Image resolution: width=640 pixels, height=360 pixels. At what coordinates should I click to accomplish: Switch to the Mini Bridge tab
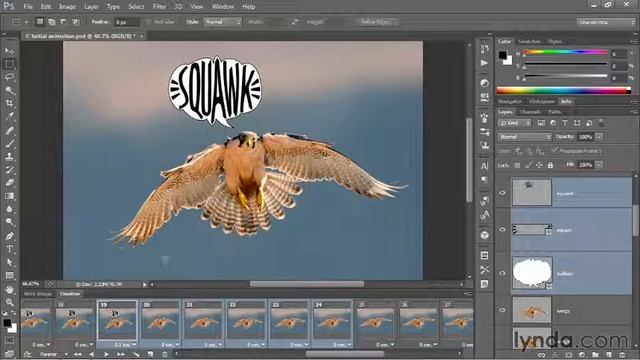(x=38, y=294)
